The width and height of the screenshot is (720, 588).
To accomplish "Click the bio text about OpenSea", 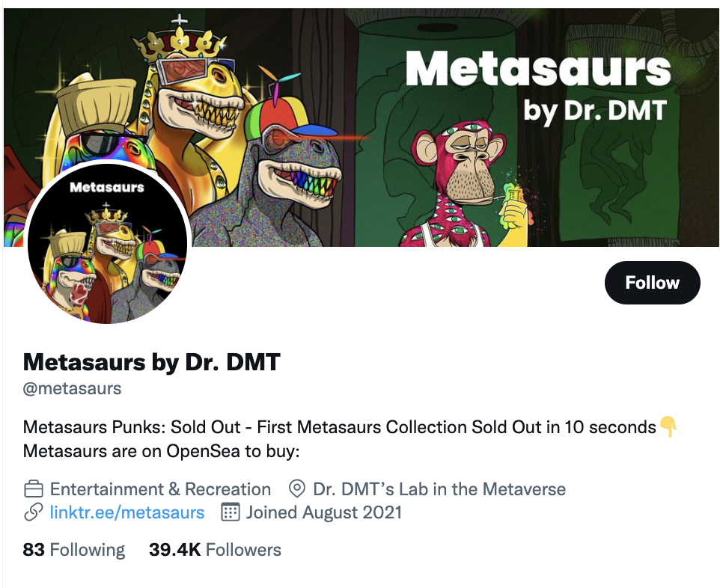I will pos(161,451).
